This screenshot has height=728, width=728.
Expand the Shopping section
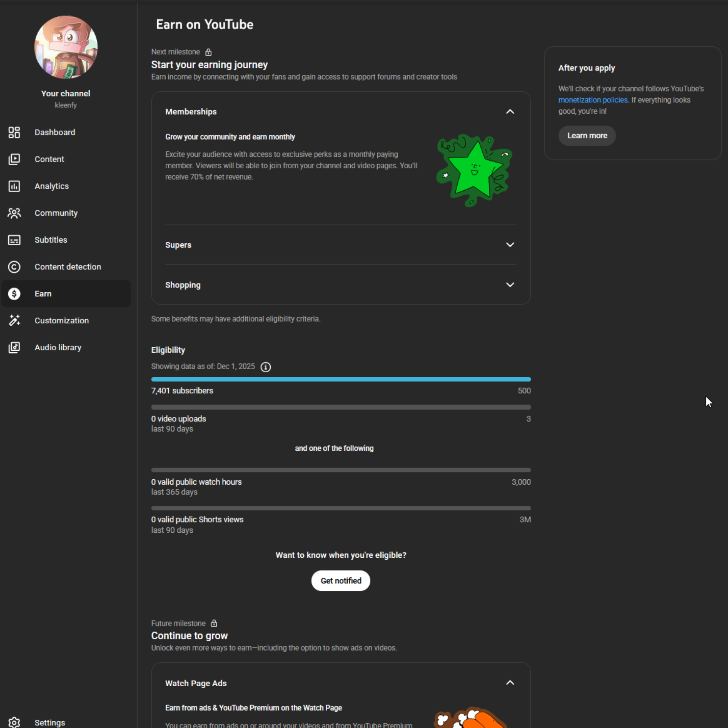(510, 284)
